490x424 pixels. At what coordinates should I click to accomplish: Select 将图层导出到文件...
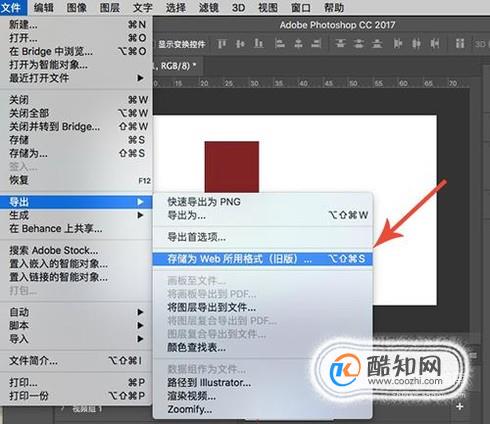point(262,307)
